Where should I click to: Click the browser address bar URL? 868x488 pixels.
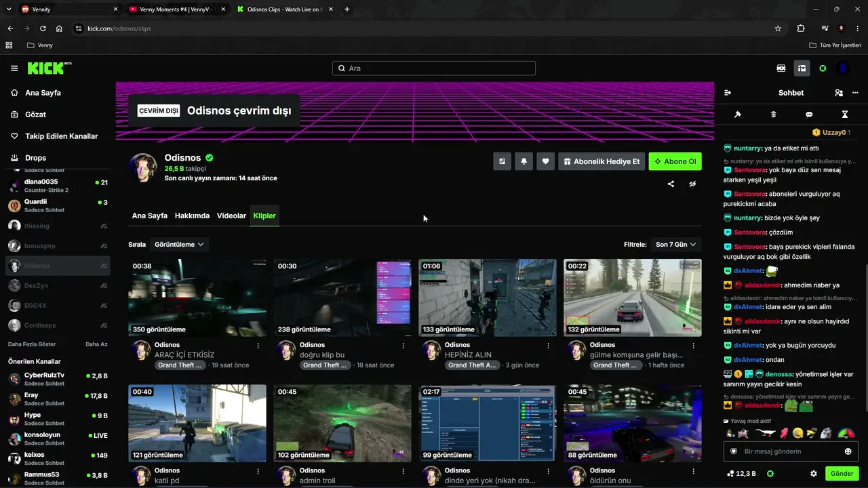click(x=119, y=28)
